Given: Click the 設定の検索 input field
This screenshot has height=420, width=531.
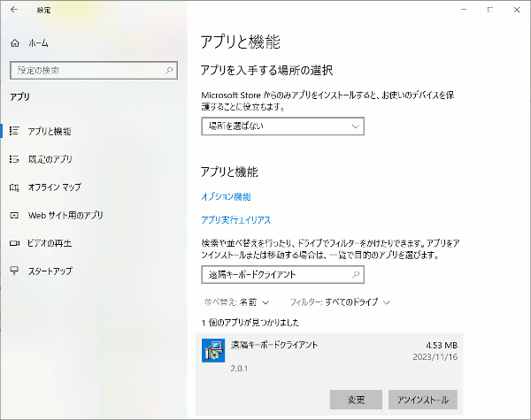Looking at the screenshot, I should [84, 70].
